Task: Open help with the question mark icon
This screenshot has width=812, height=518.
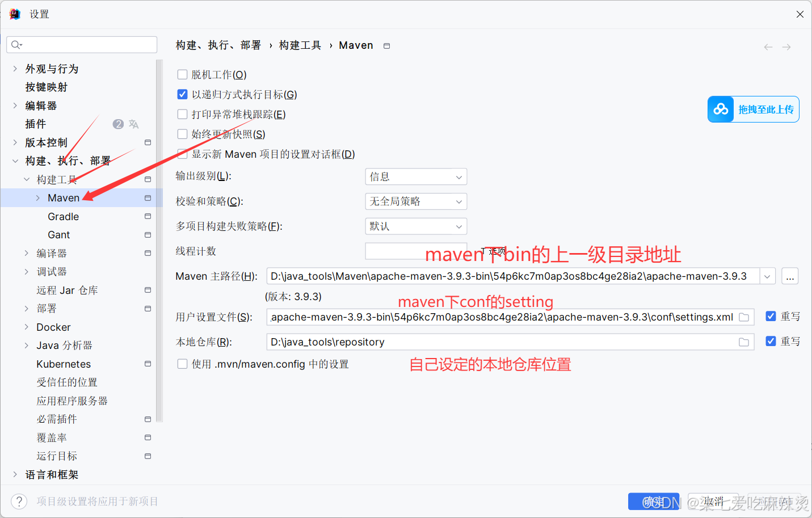Action: [x=19, y=501]
